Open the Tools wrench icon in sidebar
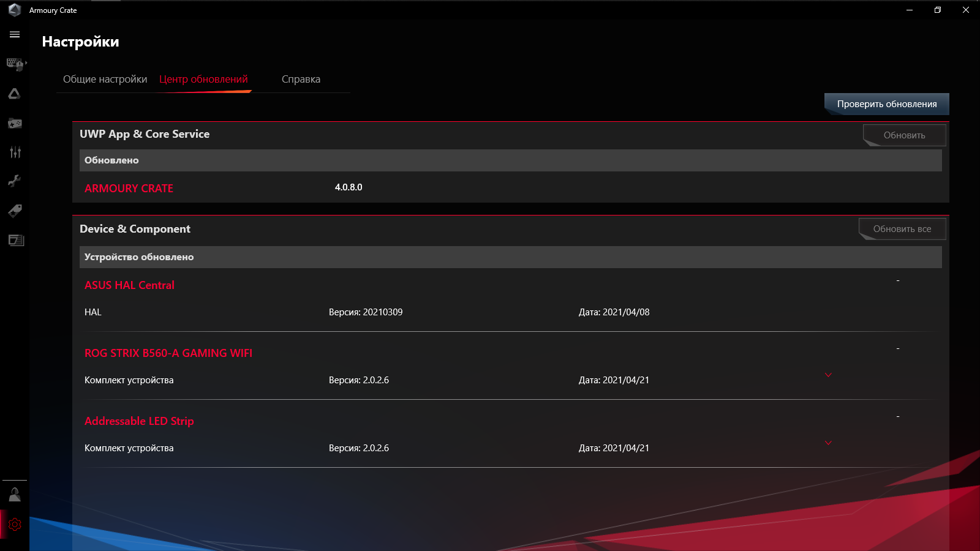The width and height of the screenshot is (980, 551). [x=15, y=181]
